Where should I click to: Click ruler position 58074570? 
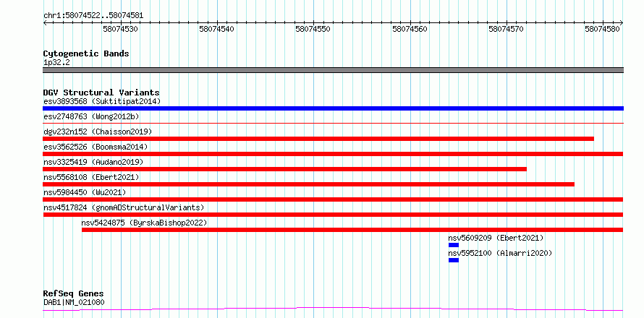tap(507, 29)
